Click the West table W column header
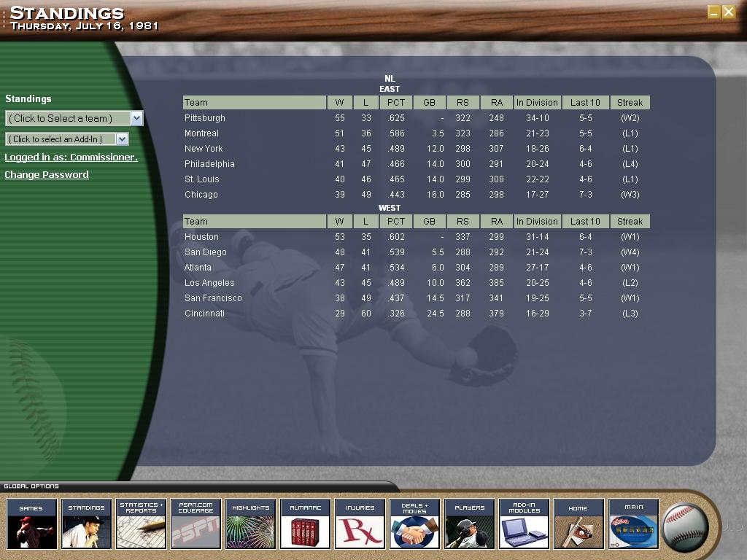This screenshot has height=560, width=747. coord(339,222)
